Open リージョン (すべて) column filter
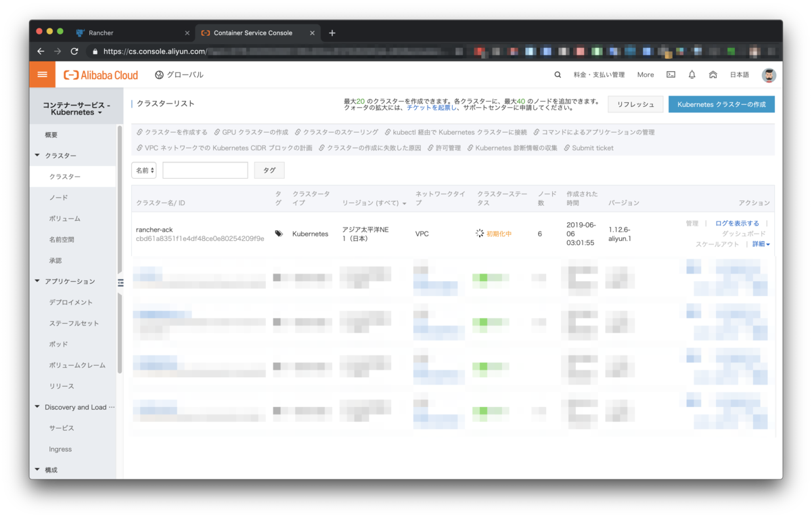The image size is (812, 518). click(374, 203)
